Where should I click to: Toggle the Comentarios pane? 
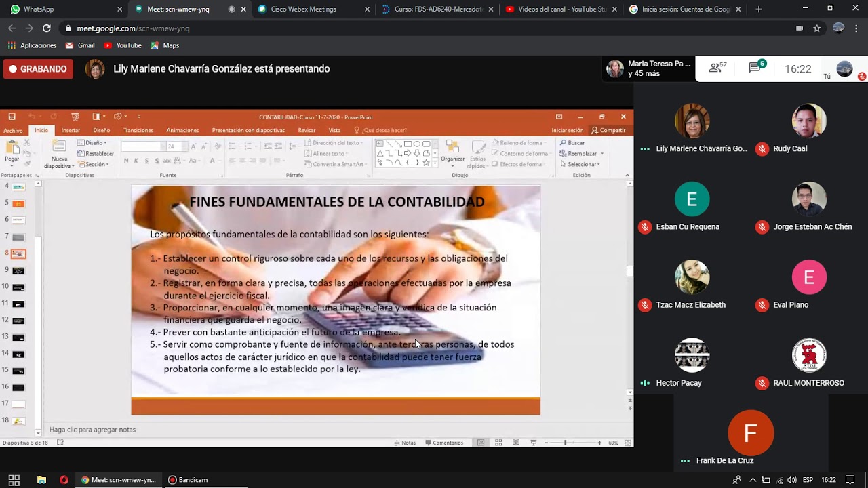pyautogui.click(x=444, y=442)
